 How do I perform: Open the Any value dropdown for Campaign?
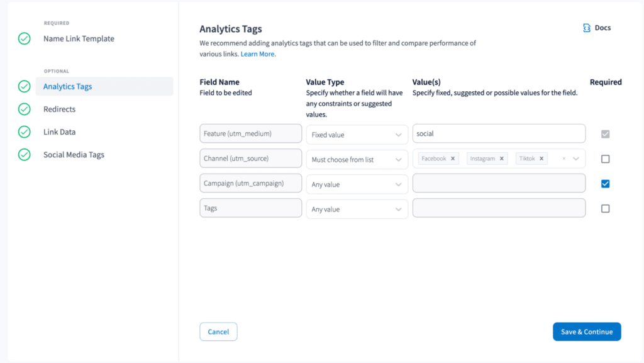[x=357, y=184]
